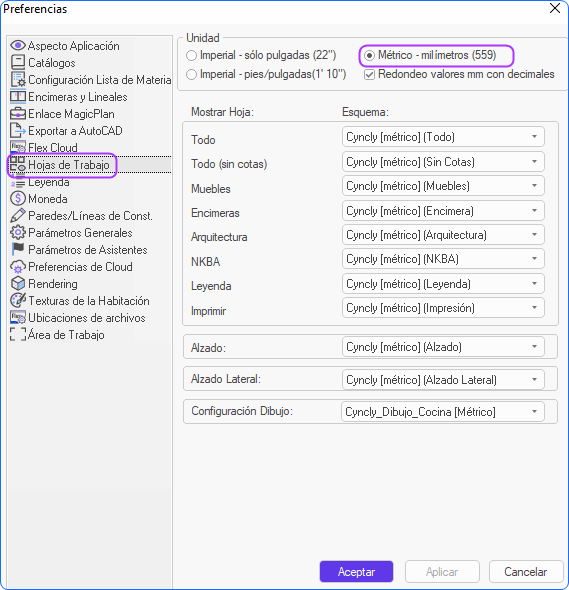Viewport: 569px width, 590px height.
Task: Click the Rendering cube icon
Action: click(x=18, y=283)
